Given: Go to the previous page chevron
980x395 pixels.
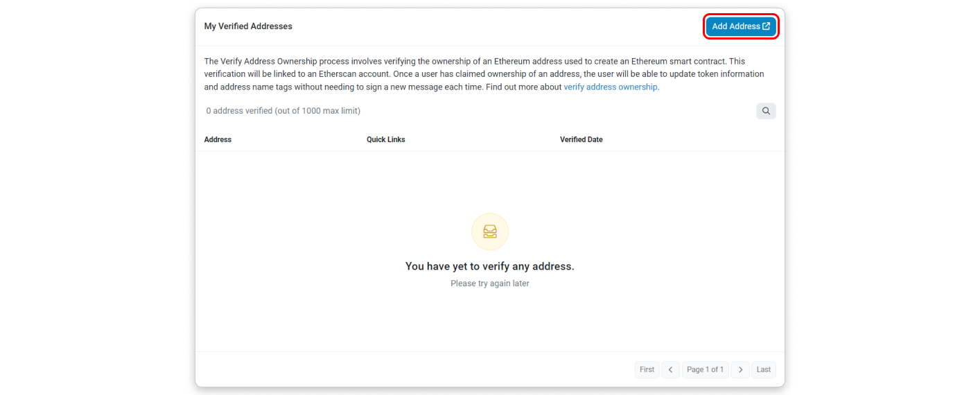Looking at the screenshot, I should [670, 369].
